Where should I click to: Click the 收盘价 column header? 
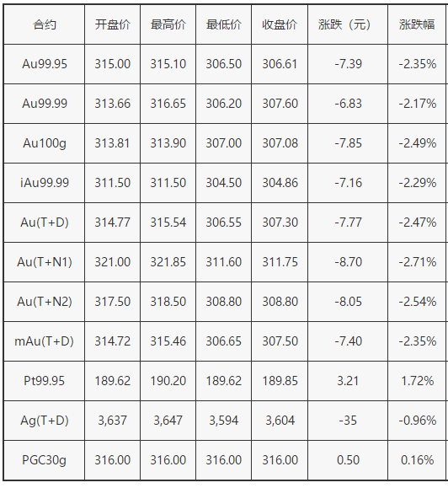(x=280, y=24)
